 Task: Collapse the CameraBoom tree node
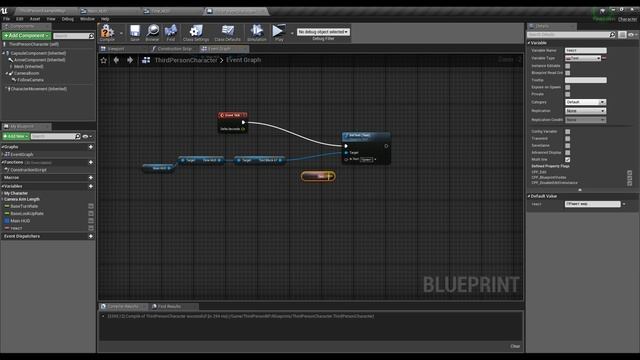7,73
